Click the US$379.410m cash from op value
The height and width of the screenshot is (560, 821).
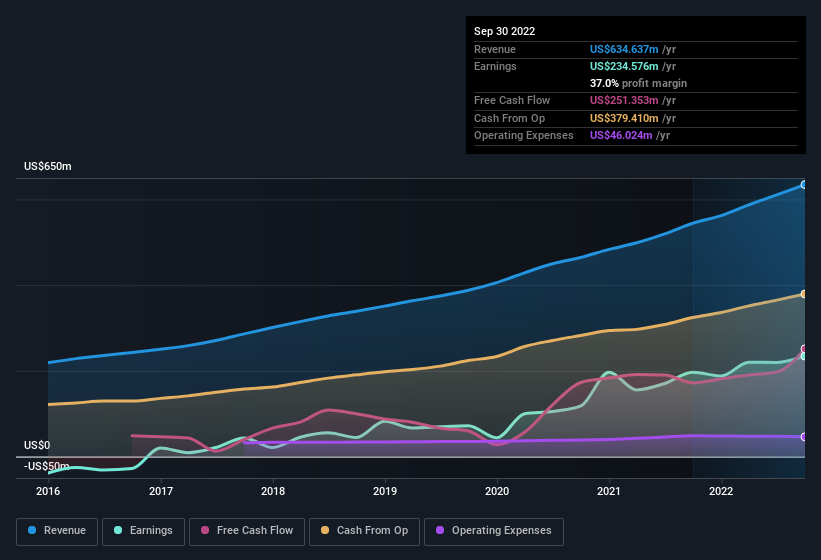pos(624,118)
